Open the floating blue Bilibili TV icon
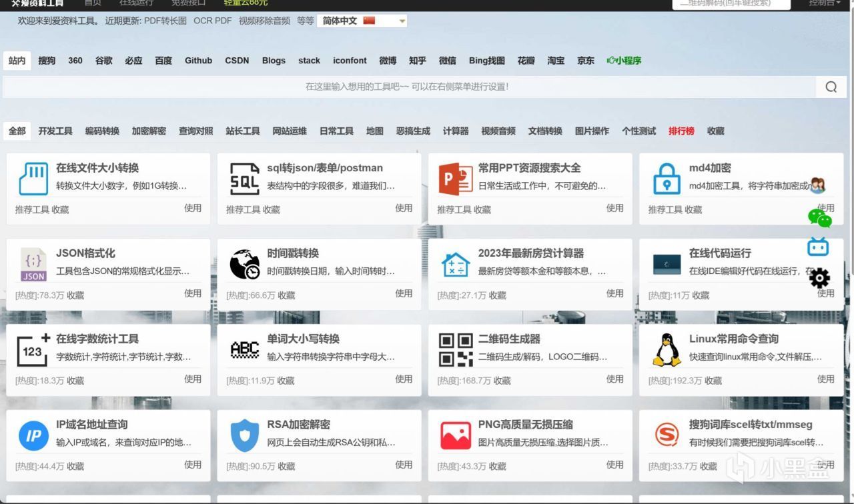This screenshot has height=504, width=854. tap(818, 247)
